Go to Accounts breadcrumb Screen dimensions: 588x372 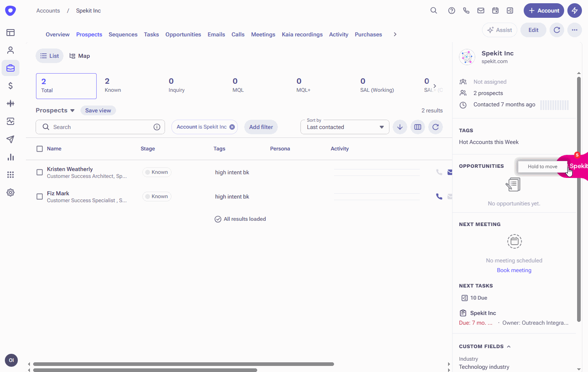tap(48, 11)
